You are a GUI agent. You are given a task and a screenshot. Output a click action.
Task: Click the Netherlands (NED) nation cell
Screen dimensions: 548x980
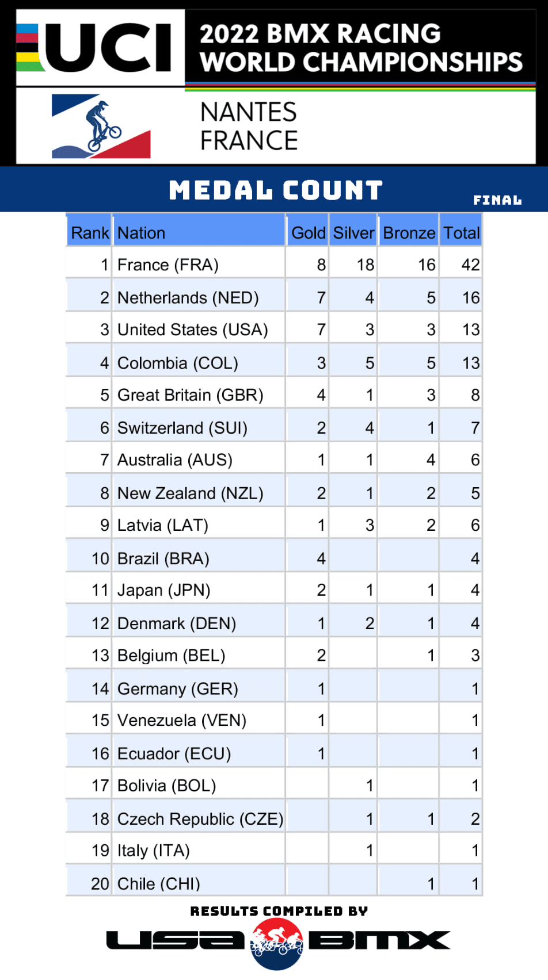[x=188, y=298]
